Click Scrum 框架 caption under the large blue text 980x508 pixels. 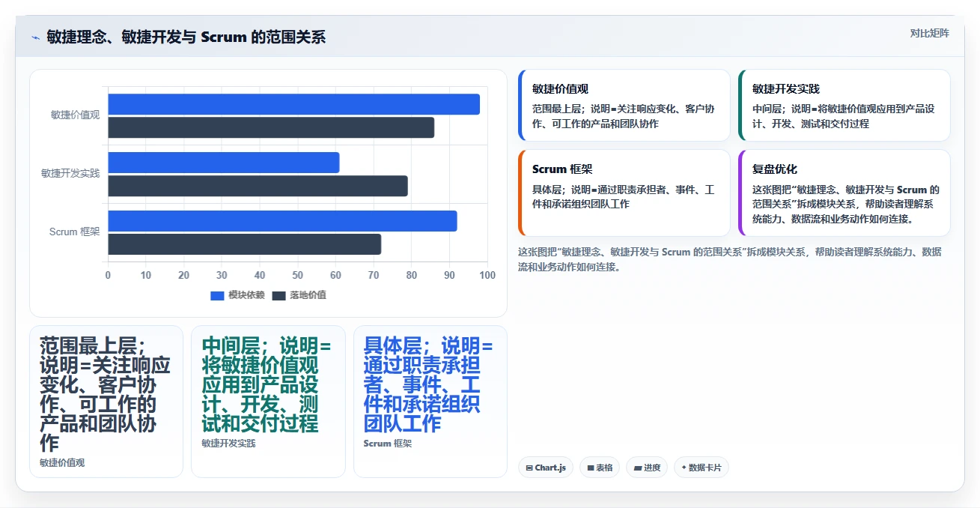pyautogui.click(x=388, y=444)
